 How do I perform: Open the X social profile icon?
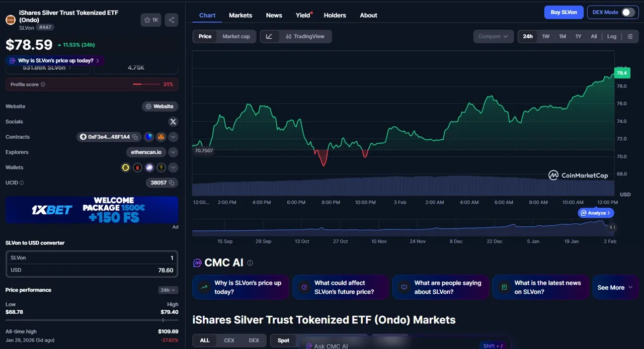[173, 122]
